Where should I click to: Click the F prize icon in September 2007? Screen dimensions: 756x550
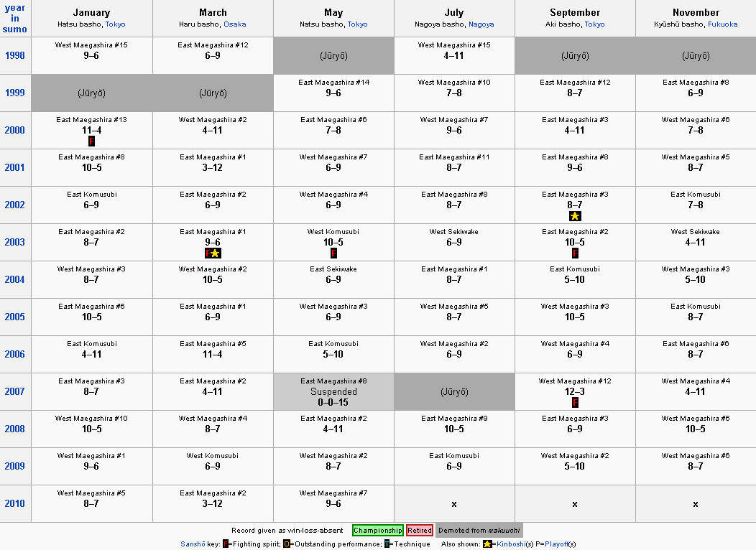tap(575, 403)
